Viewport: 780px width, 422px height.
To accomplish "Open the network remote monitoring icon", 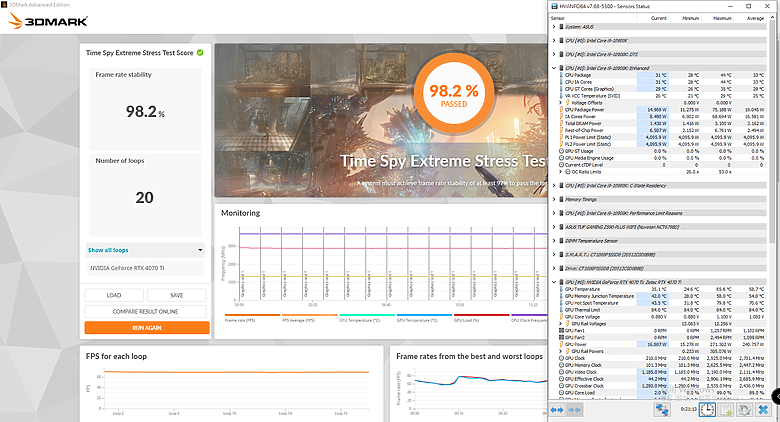I will coord(662,410).
